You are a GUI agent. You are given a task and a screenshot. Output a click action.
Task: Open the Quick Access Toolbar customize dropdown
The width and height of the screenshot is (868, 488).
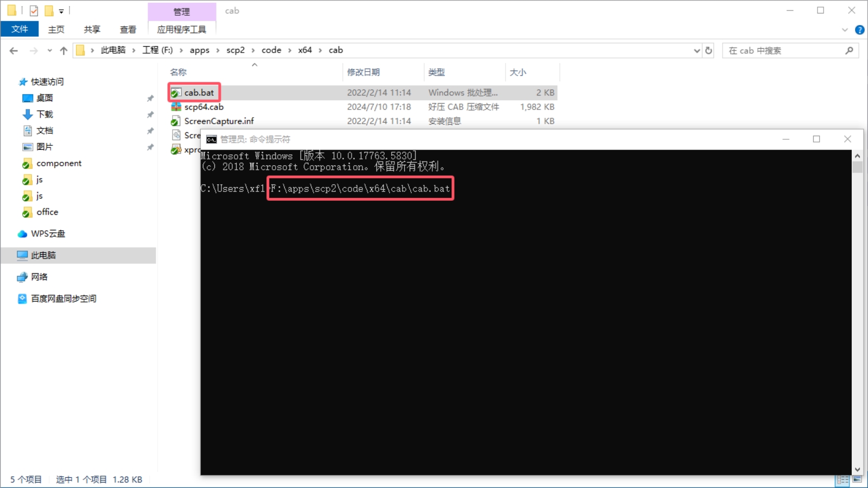point(61,11)
